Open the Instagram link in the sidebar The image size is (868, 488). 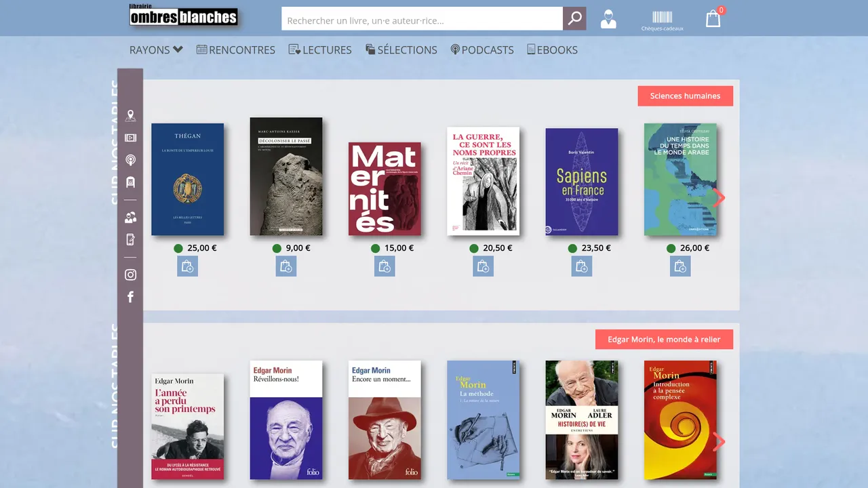pyautogui.click(x=130, y=274)
